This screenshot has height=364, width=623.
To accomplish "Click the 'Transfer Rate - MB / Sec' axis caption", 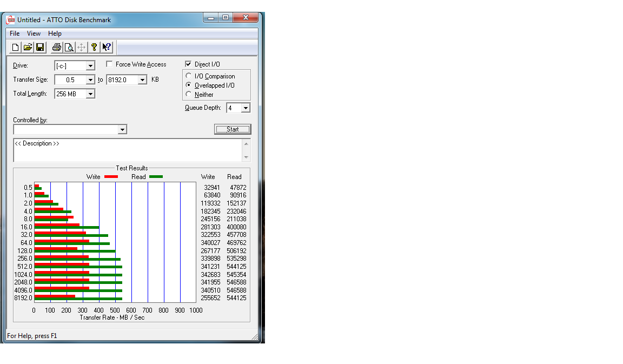I will point(112,317).
